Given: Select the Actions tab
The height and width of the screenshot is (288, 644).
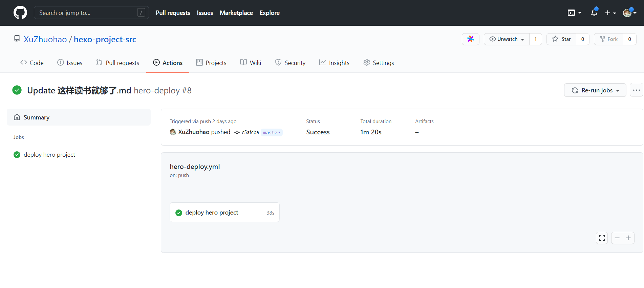Looking at the screenshot, I should pyautogui.click(x=168, y=63).
